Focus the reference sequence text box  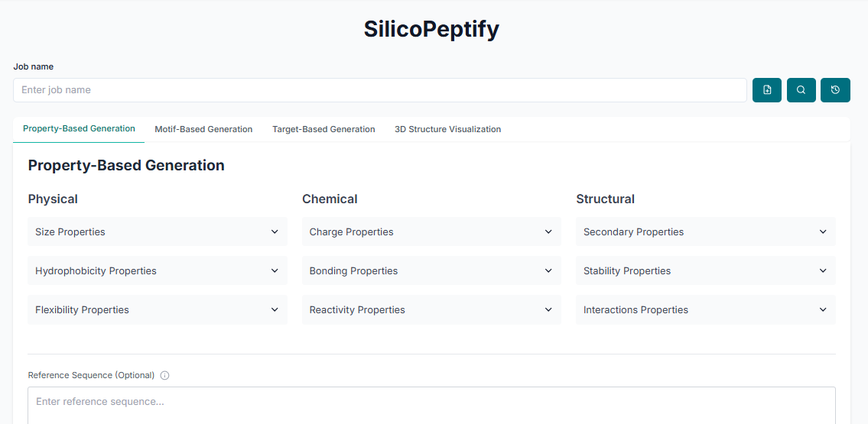[x=431, y=405]
